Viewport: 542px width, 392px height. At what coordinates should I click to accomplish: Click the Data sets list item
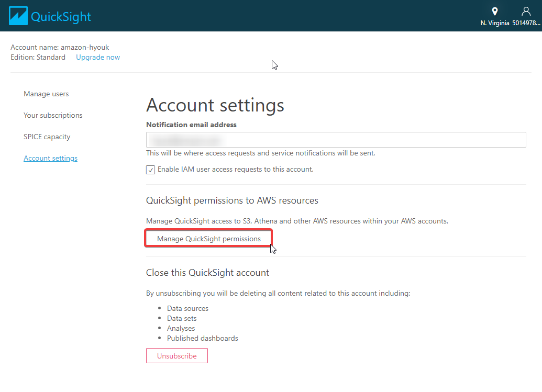click(182, 318)
